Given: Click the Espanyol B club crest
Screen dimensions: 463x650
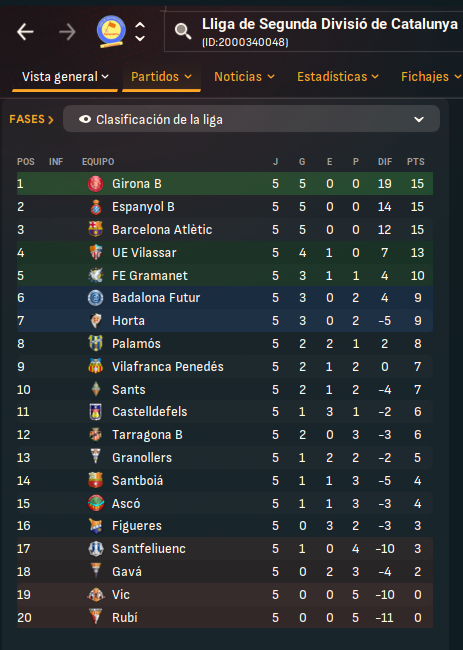Looking at the screenshot, I should point(96,206).
